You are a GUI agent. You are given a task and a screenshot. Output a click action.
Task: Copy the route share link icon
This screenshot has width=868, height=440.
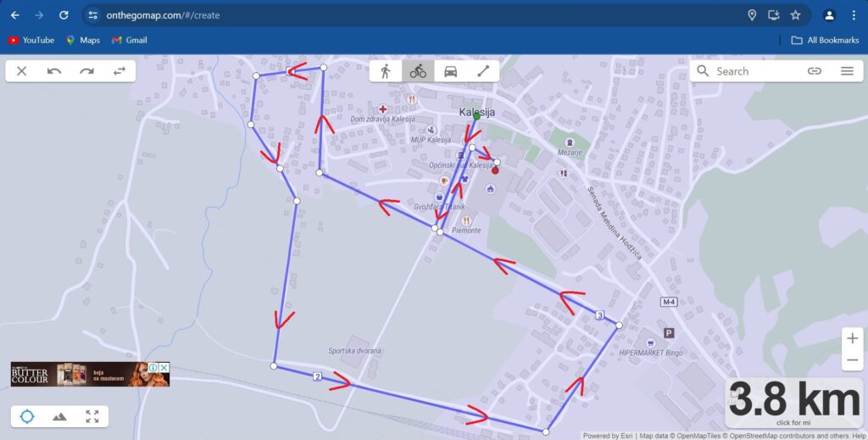click(815, 71)
